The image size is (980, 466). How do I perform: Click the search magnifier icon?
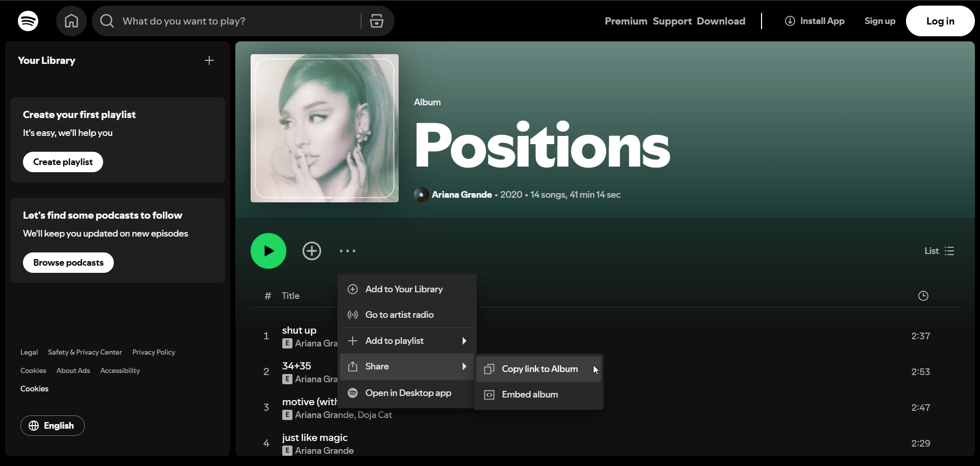(107, 21)
